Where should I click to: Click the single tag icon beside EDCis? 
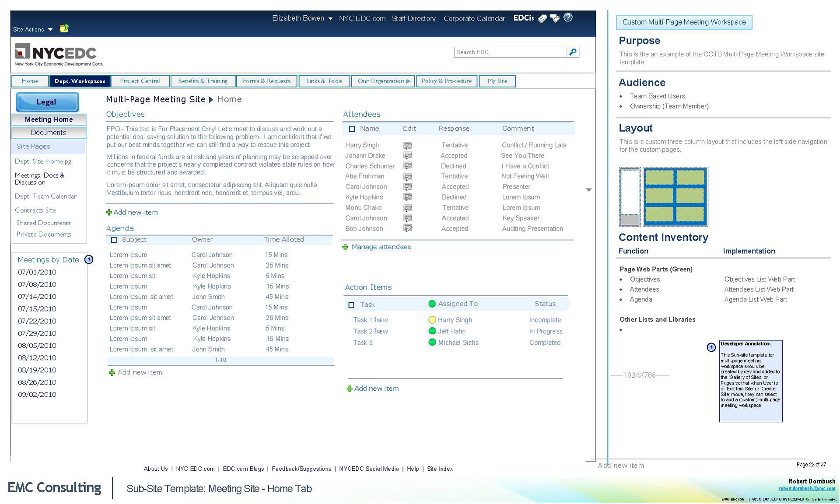click(542, 18)
